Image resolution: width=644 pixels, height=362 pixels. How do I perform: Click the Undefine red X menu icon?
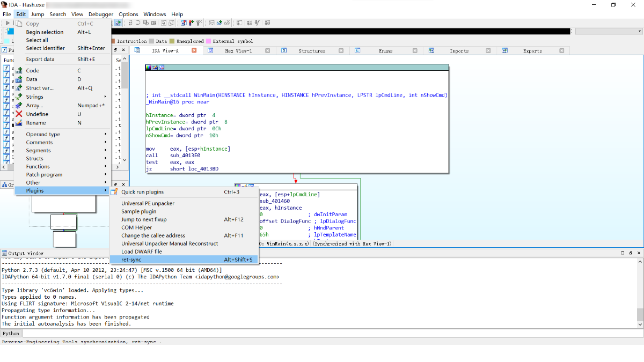[19, 114]
